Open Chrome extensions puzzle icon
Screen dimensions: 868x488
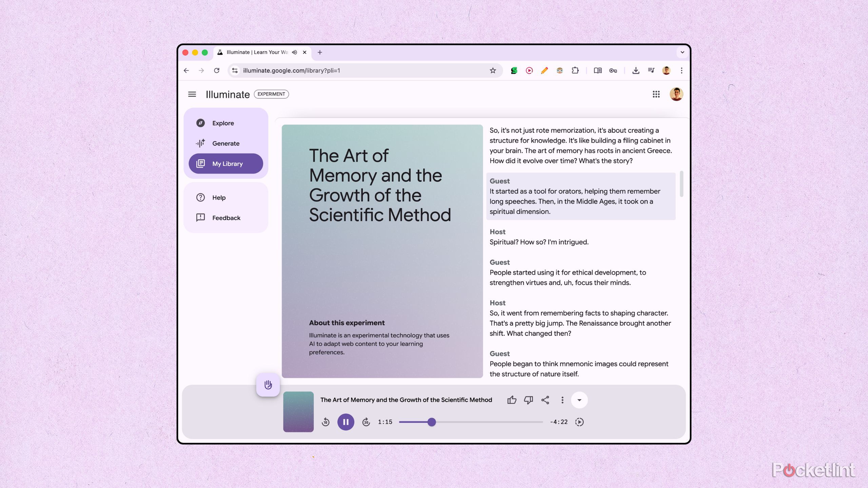[575, 70]
